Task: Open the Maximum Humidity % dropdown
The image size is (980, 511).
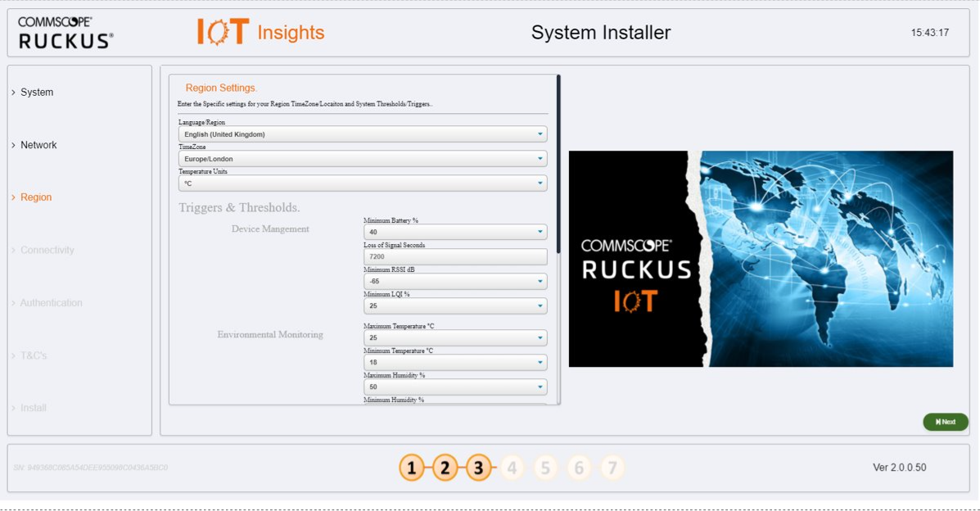Action: click(455, 387)
